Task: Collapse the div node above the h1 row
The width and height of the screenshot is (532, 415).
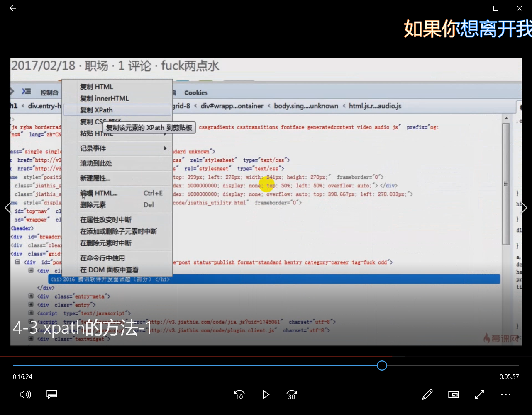Action: coord(31,270)
